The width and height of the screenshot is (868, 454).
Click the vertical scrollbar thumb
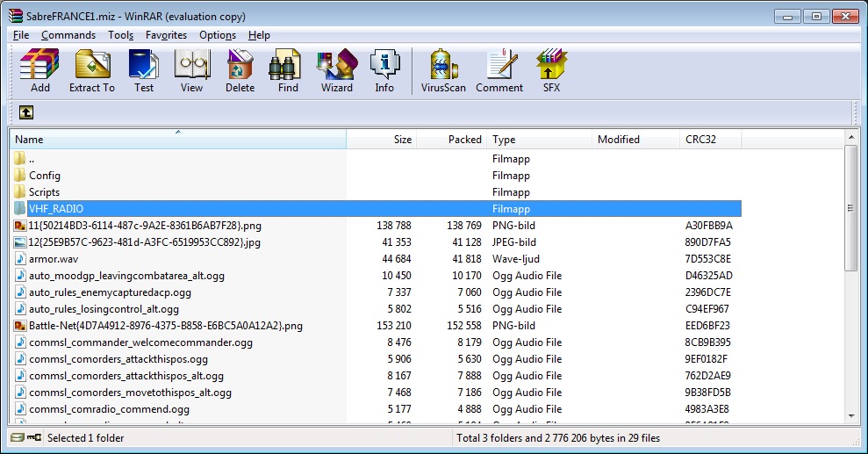[850, 208]
